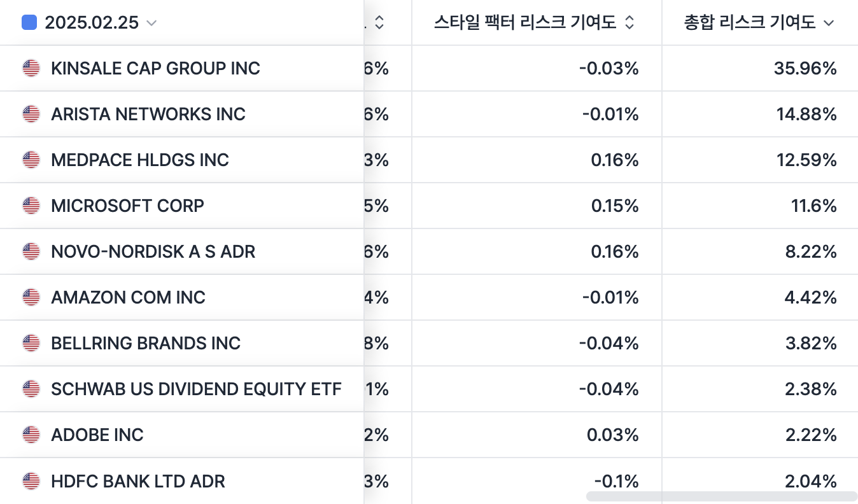Click MICROSOFT CORP company name

(127, 206)
